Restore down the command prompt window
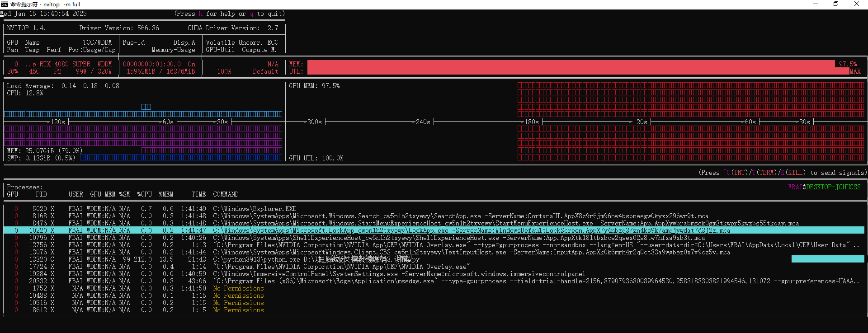 point(836,4)
